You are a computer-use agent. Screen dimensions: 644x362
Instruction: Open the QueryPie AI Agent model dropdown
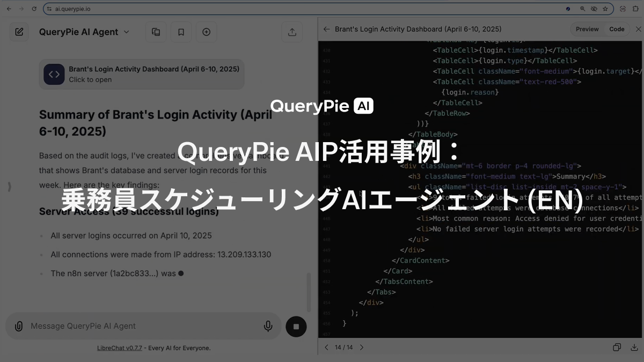click(x=84, y=32)
